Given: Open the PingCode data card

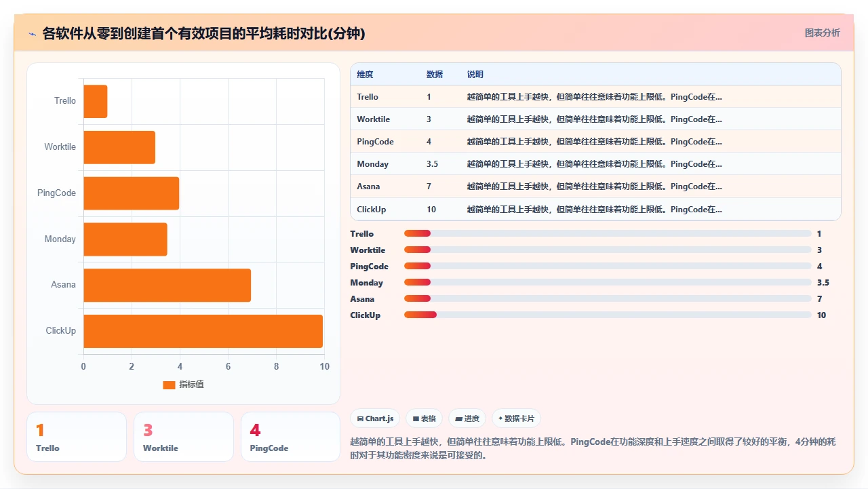Looking at the screenshot, I should tap(290, 437).
